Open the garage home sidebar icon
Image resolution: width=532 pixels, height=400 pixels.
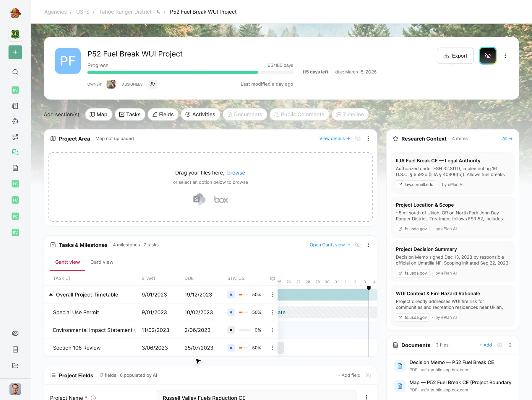[x=15, y=333]
